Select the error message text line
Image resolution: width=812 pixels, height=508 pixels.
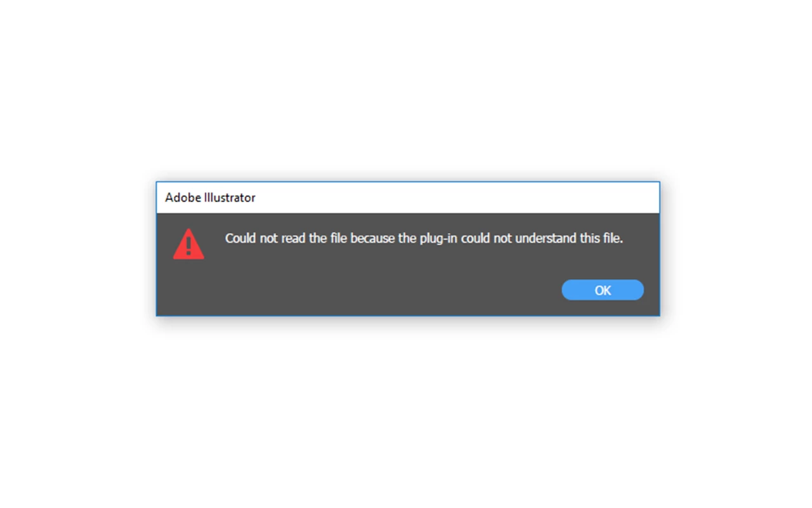point(424,239)
